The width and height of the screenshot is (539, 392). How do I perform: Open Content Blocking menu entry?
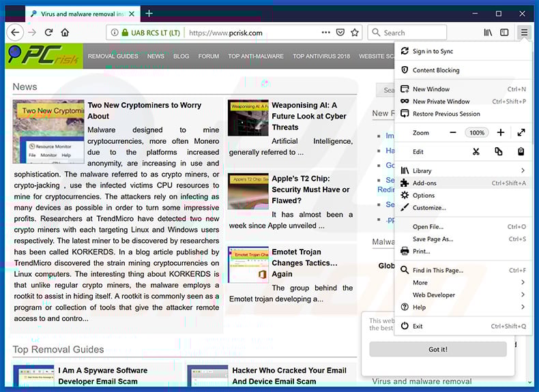[x=463, y=70]
